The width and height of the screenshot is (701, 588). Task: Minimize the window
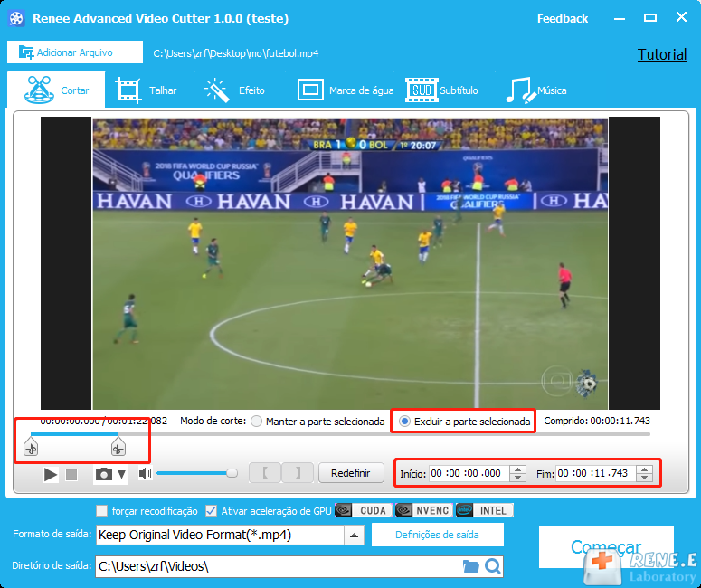pyautogui.click(x=620, y=18)
